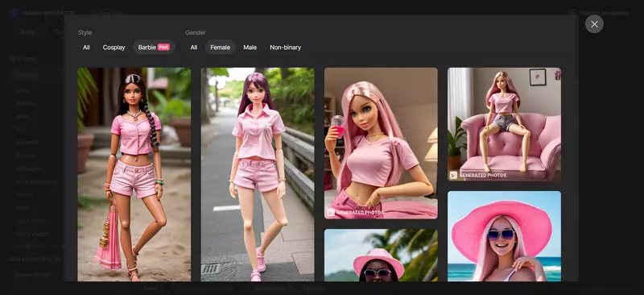Click the Human templates link behind the dialog
644x295 pixels.
(599, 13)
